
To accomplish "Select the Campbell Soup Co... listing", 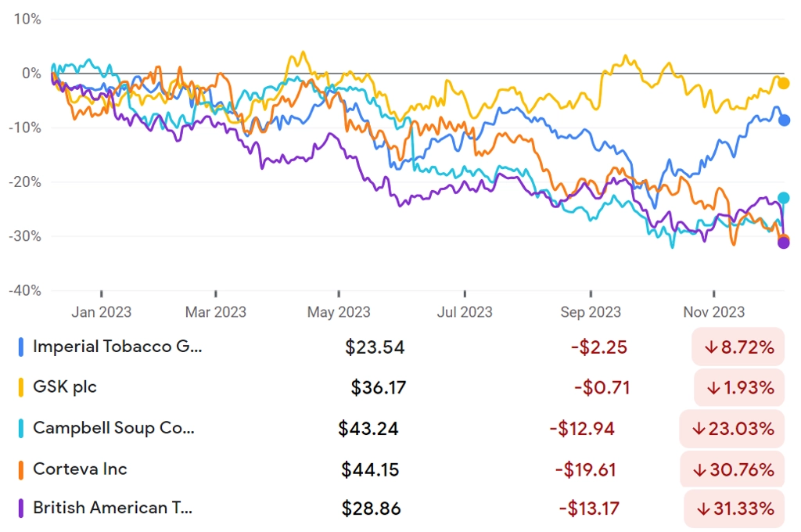I will pos(401,428).
